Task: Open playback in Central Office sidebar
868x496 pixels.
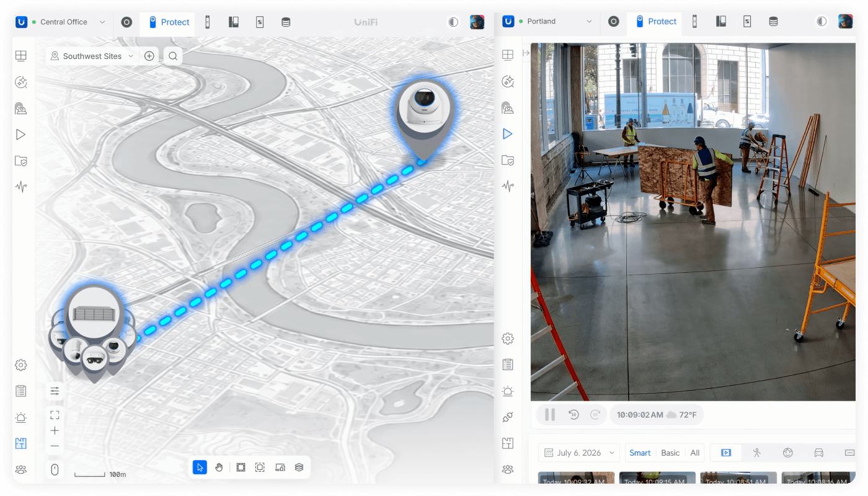Action: pyautogui.click(x=21, y=135)
